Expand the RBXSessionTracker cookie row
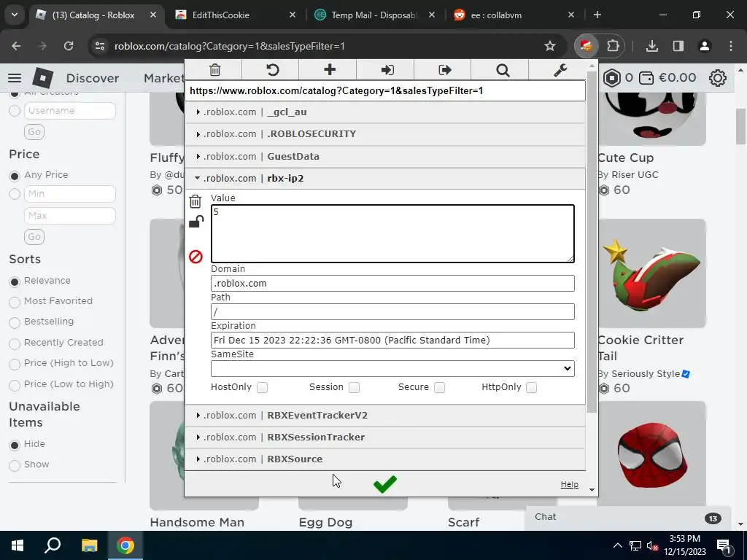The width and height of the screenshot is (747, 560). [385, 437]
